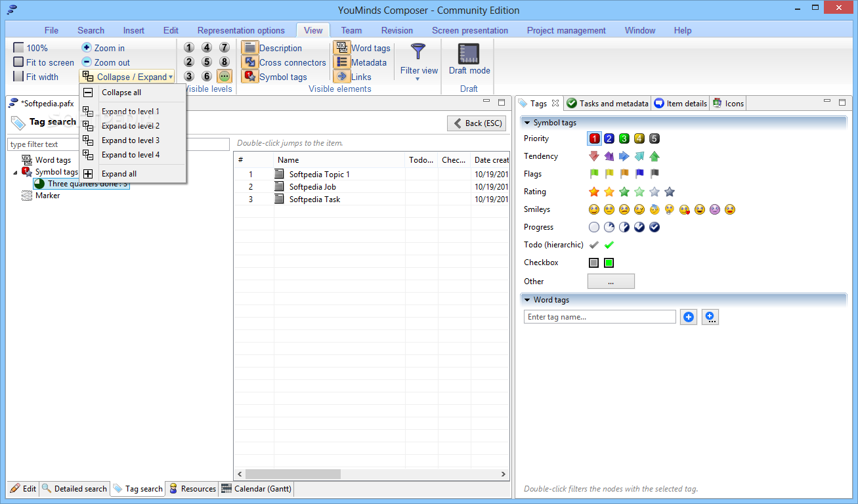Select the Marker tree item
Image resolution: width=858 pixels, height=504 pixels.
point(41,196)
